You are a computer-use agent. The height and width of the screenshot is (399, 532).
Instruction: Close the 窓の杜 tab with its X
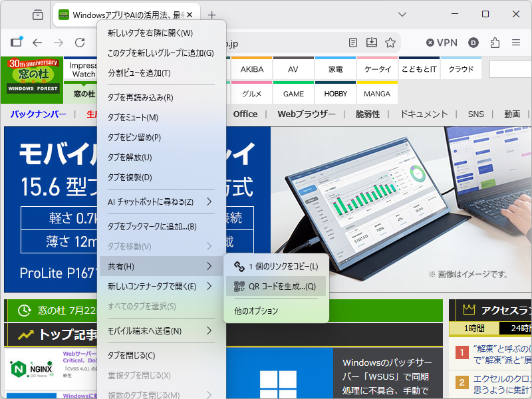[190, 15]
